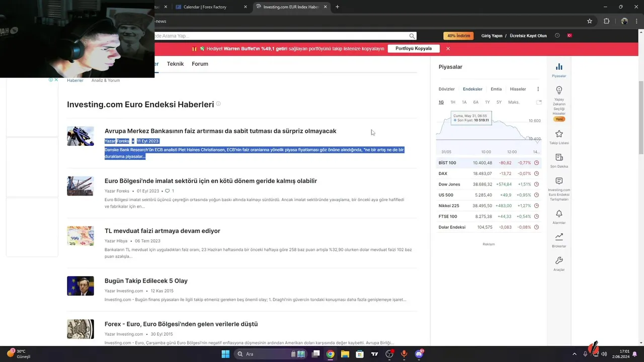
Task: Click the clock icon on Nikkei 225 row
Action: click(536, 206)
